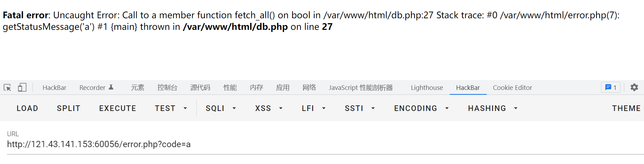
Task: Open the LFI dropdown menu
Action: point(314,108)
